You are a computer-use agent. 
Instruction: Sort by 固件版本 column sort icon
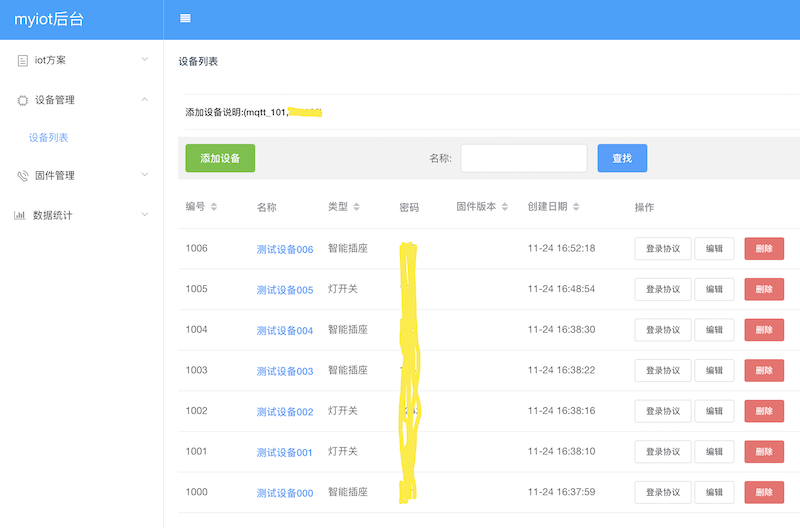click(x=505, y=207)
